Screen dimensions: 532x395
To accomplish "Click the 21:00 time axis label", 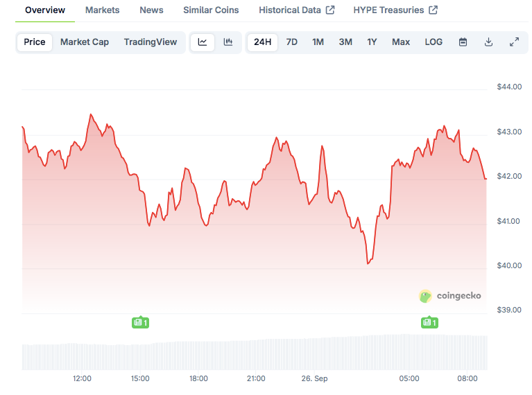I will 256,378.
